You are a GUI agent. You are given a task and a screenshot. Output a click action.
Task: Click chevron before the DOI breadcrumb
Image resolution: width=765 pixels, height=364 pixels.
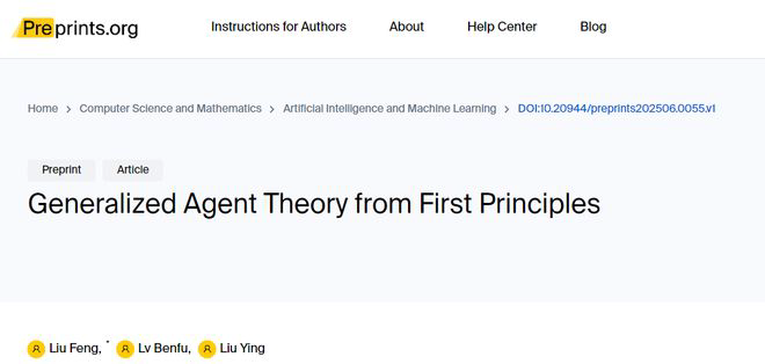(507, 109)
